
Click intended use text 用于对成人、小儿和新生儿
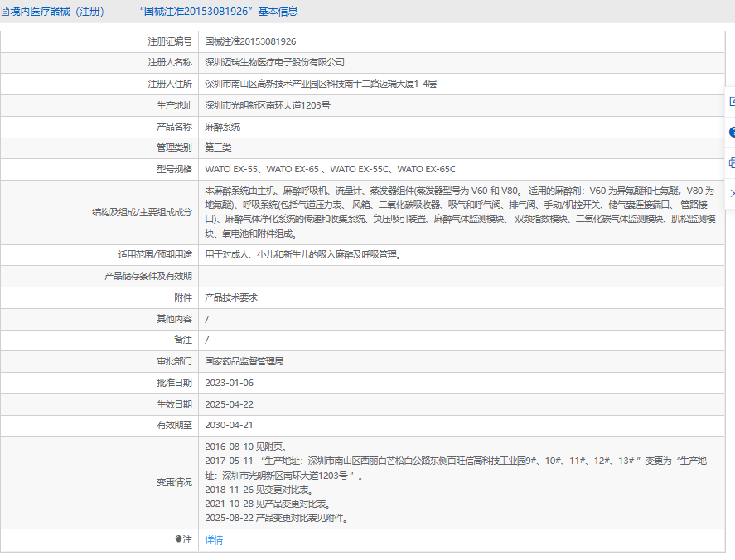pos(302,255)
